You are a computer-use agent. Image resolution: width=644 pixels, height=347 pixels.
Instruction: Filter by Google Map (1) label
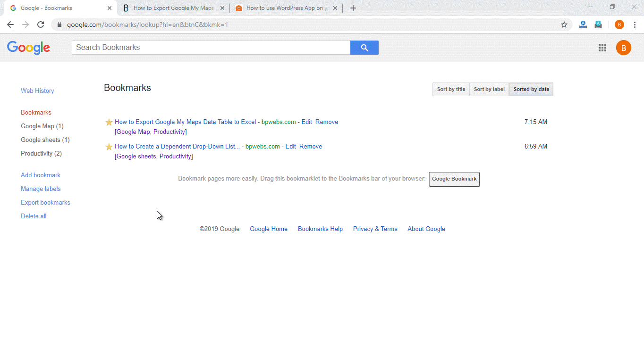pos(42,126)
